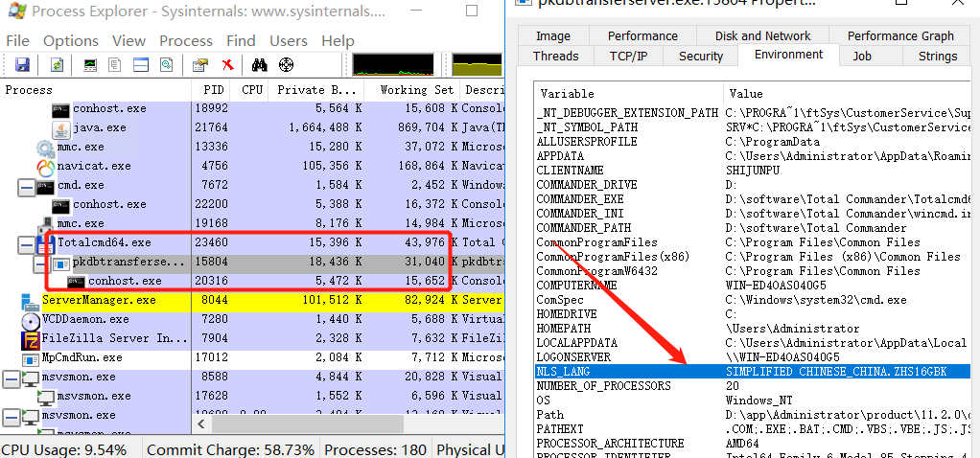Sort by the Private Bytes column header

[x=316, y=90]
